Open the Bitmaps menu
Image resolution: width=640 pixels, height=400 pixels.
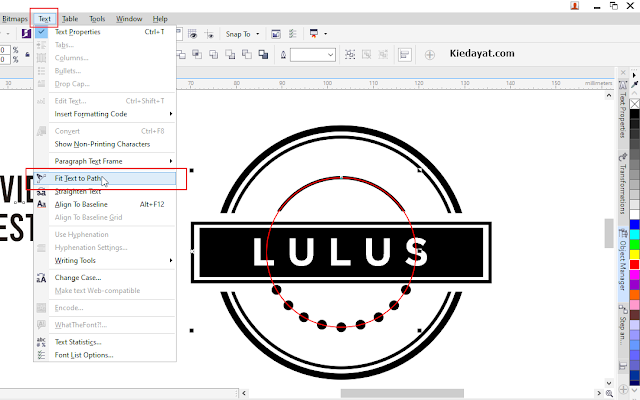[15, 19]
